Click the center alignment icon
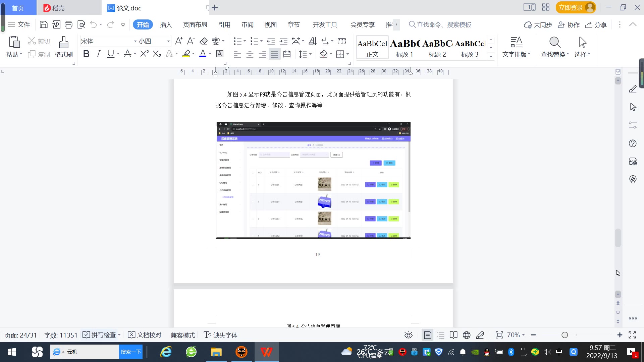Screen dimensions: 644x362 tap(250, 54)
